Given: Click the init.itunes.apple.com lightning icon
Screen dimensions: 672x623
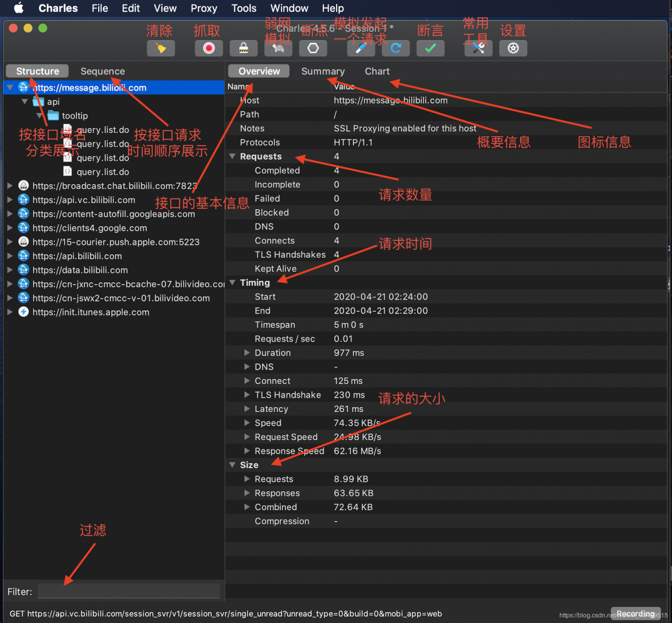Looking at the screenshot, I should (x=24, y=312).
